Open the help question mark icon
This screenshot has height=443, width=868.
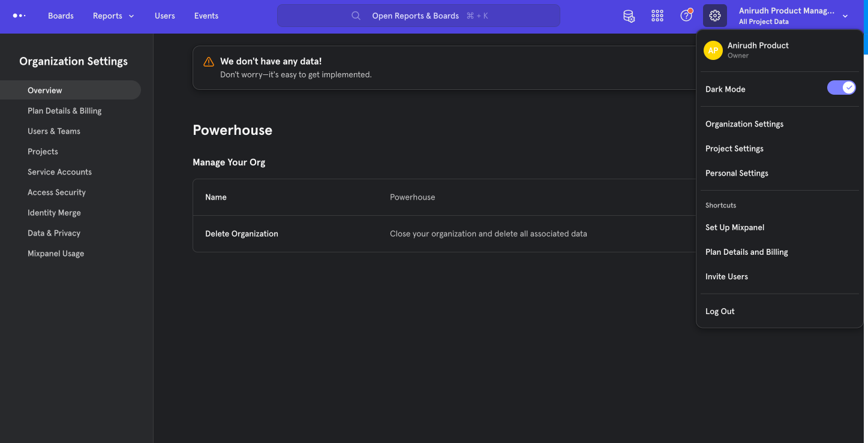(x=686, y=16)
